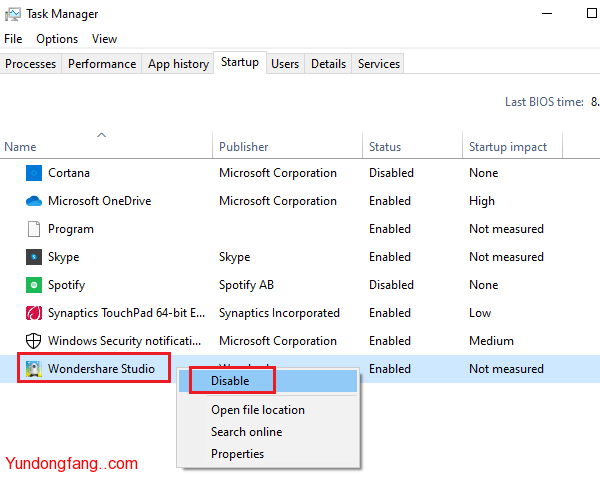Switch to the Services tab
This screenshot has width=600, height=477.
[379, 63]
